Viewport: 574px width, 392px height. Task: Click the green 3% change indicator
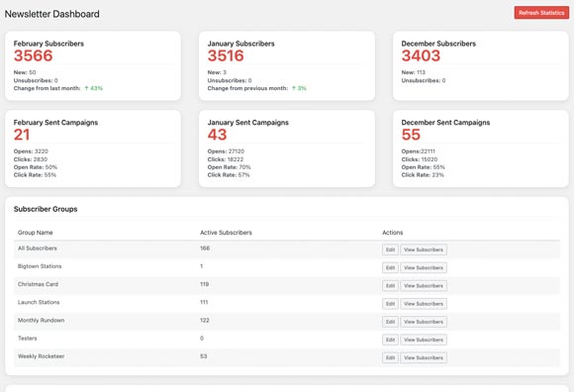[x=299, y=88]
